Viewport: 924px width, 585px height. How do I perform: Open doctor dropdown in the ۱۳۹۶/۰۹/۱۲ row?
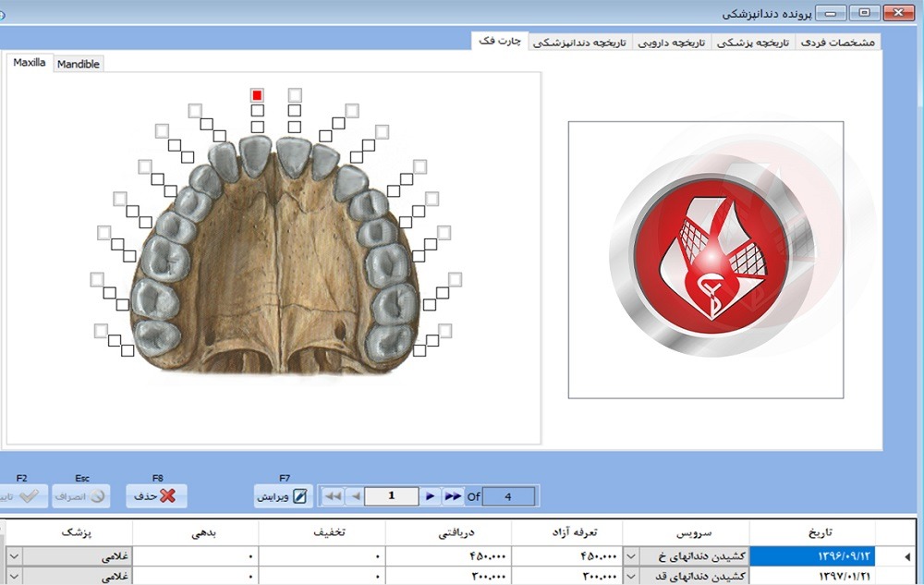click(x=14, y=556)
